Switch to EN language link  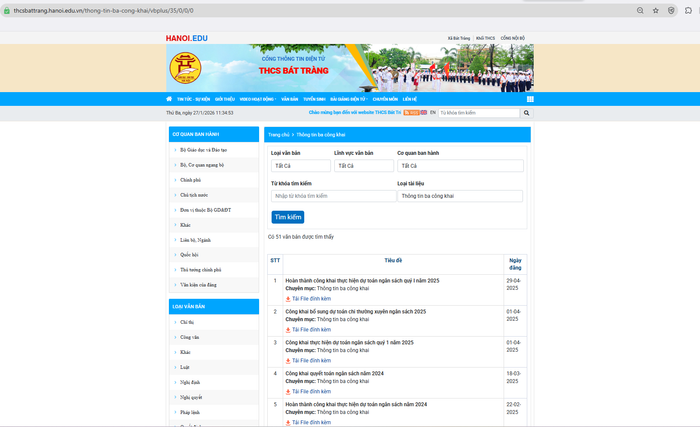[x=433, y=113]
